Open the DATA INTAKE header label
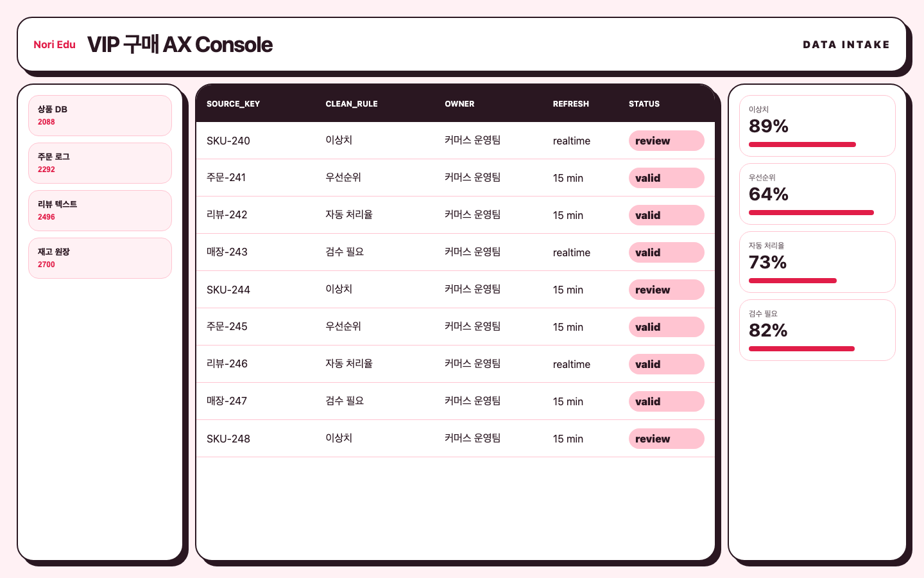This screenshot has width=924, height=578. point(846,44)
